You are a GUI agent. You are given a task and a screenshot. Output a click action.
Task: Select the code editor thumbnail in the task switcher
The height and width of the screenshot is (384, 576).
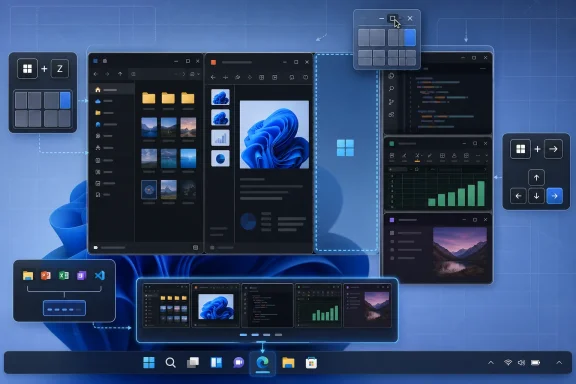(267, 305)
